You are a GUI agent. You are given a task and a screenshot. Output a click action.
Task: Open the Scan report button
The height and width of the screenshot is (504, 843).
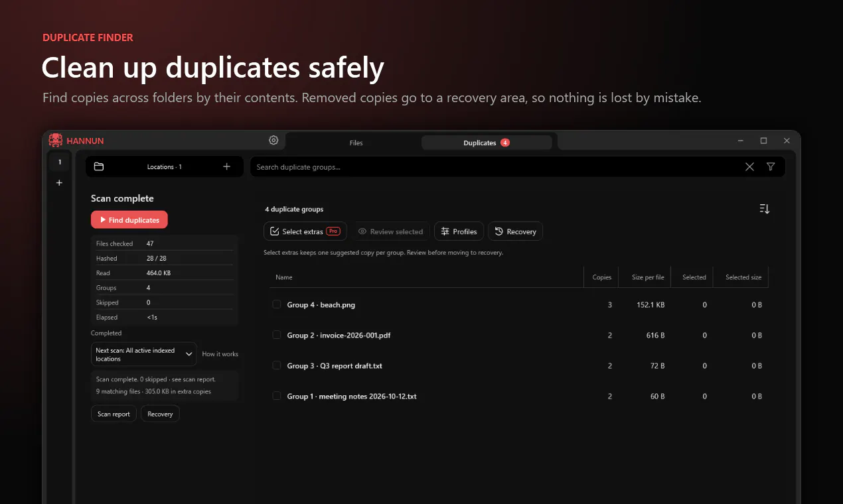(x=114, y=414)
